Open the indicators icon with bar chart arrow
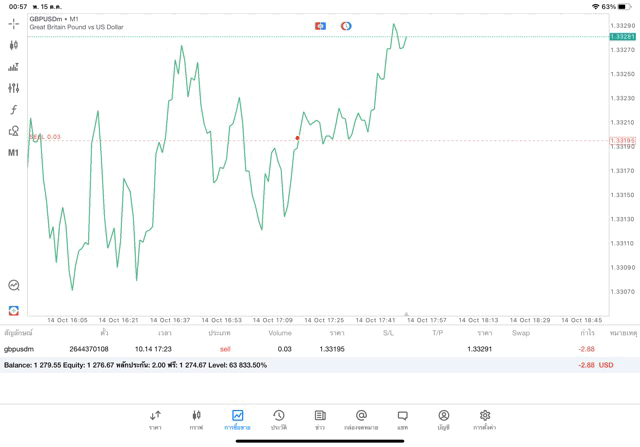 coord(13,67)
